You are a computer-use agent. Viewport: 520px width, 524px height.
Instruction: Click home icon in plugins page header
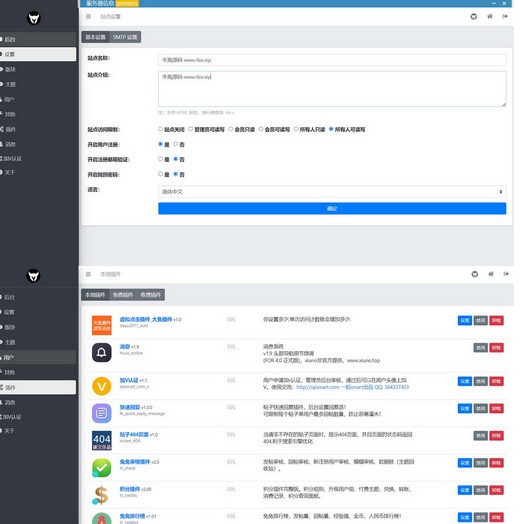pyautogui.click(x=491, y=274)
